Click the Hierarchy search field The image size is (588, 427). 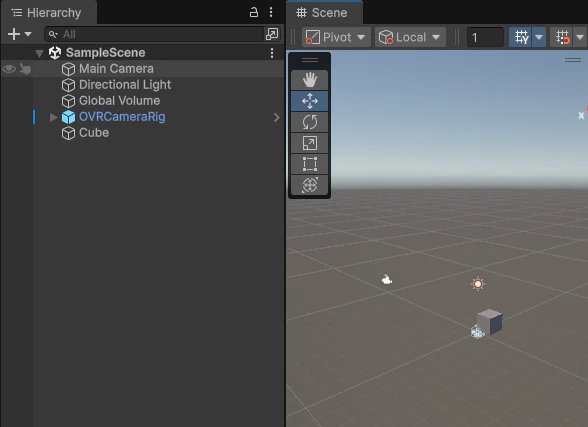154,34
